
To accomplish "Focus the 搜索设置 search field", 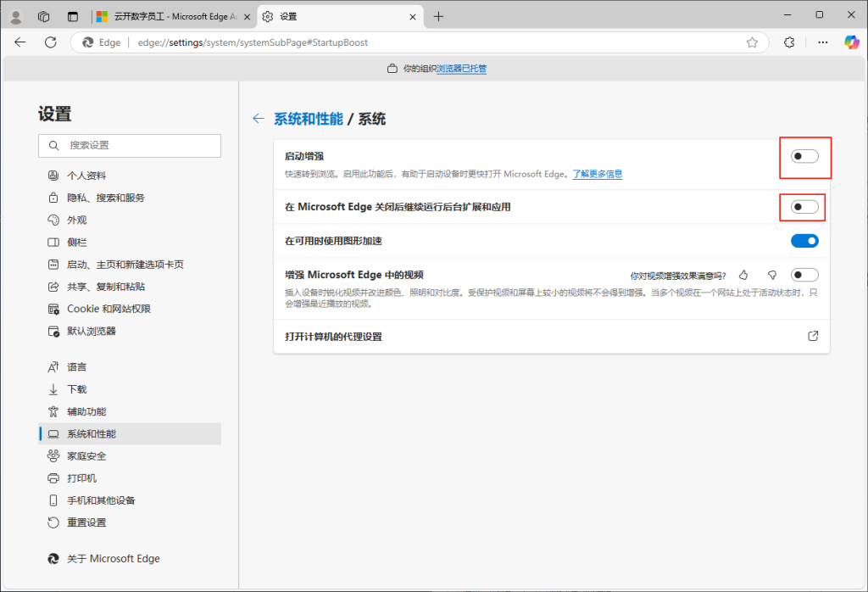I will (130, 146).
